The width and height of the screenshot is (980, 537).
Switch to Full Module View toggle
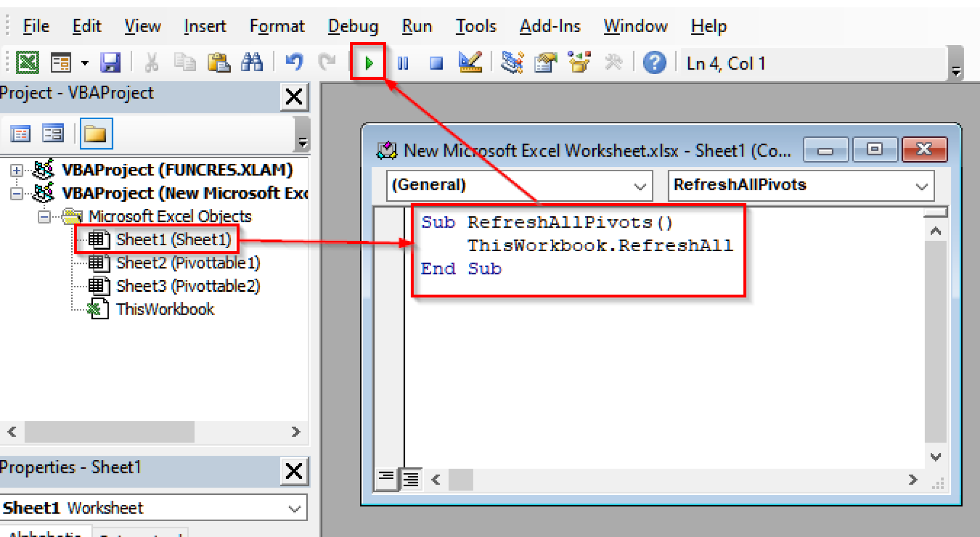[411, 479]
